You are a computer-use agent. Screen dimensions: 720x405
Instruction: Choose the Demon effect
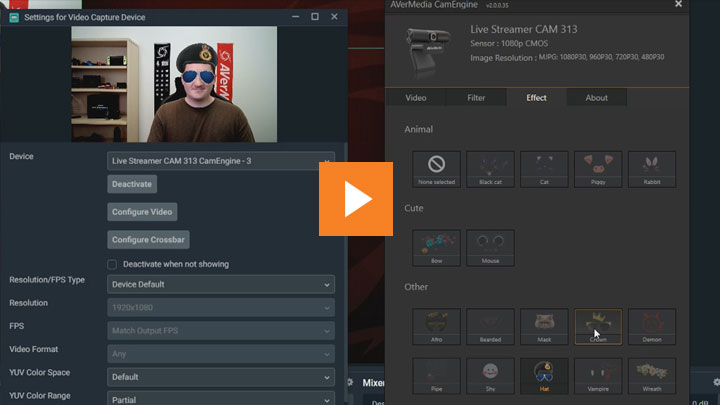pos(652,326)
